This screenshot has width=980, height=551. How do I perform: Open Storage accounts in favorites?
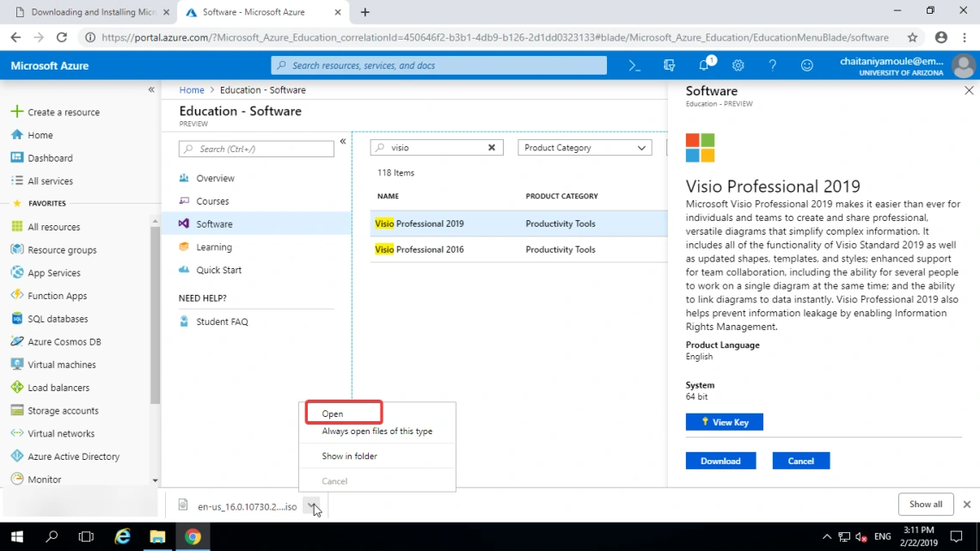coord(63,410)
